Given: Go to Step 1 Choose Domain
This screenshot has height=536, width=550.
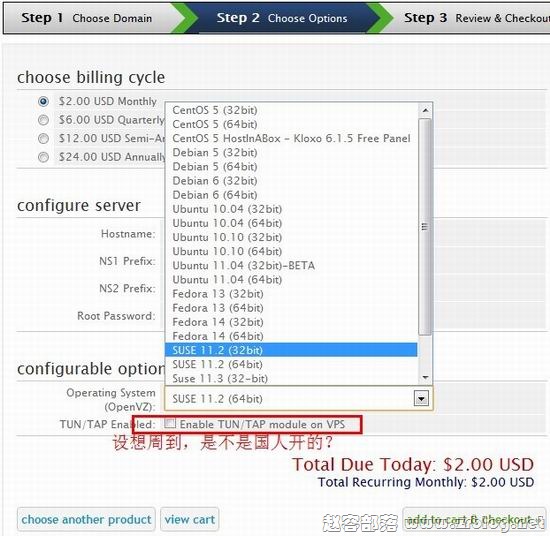Looking at the screenshot, I should pos(87,18).
